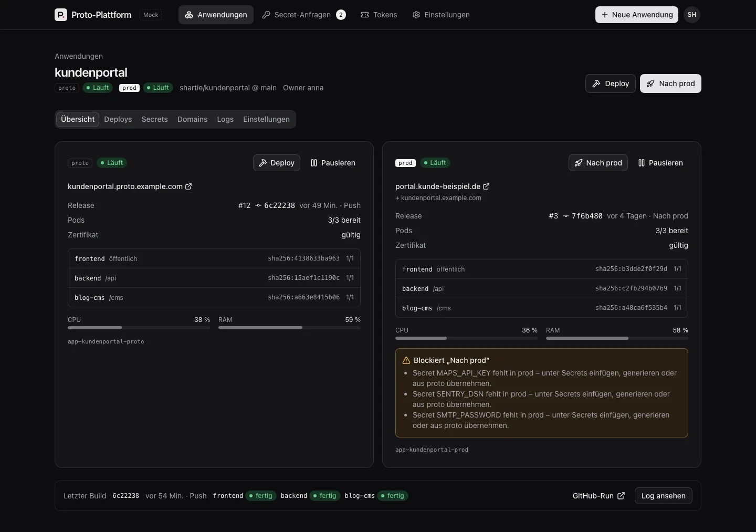The image size is (756, 532).
Task: Open the Einstellungen tab under kundenportal
Action: click(267, 119)
